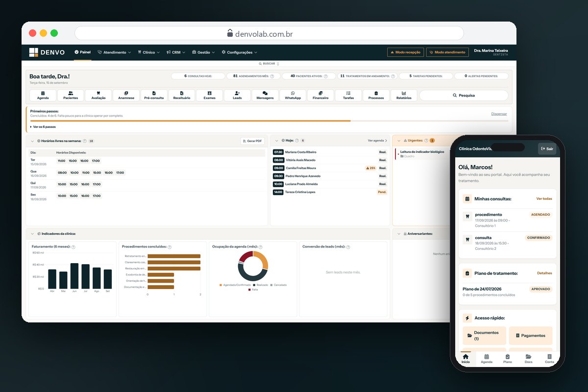This screenshot has height=392, width=588.
Task: Click the Gerar PDF button
Action: 253,141
